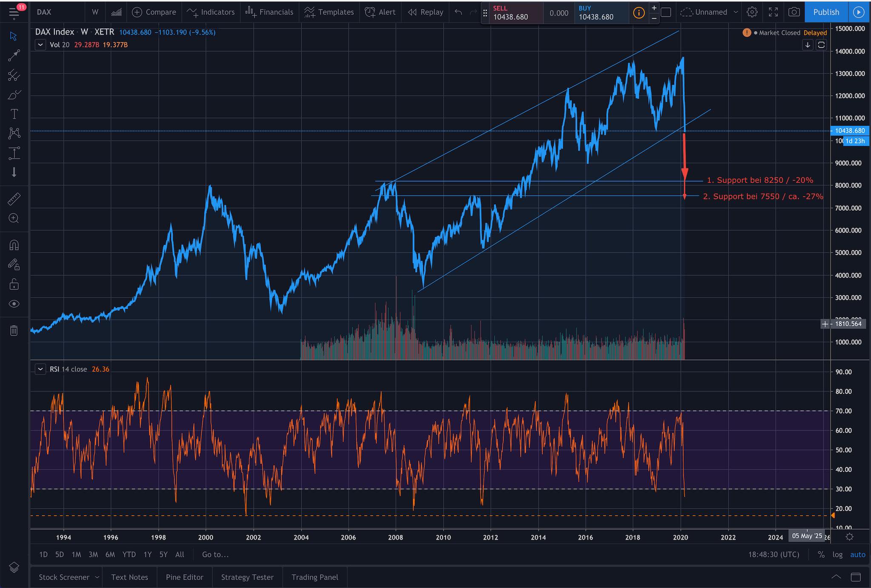
Task: Open the Fibonacci retracement tool
Action: (x=14, y=76)
